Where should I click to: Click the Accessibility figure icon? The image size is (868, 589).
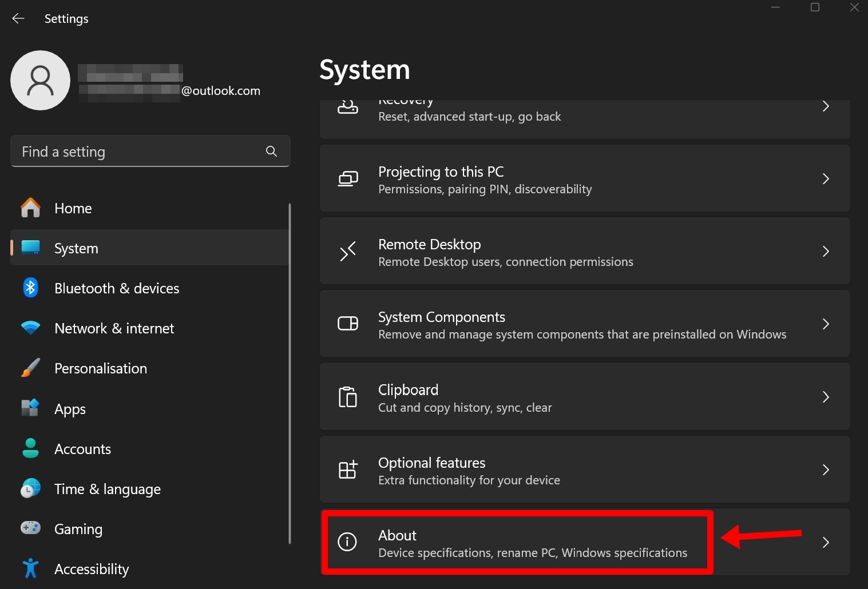pyautogui.click(x=30, y=568)
